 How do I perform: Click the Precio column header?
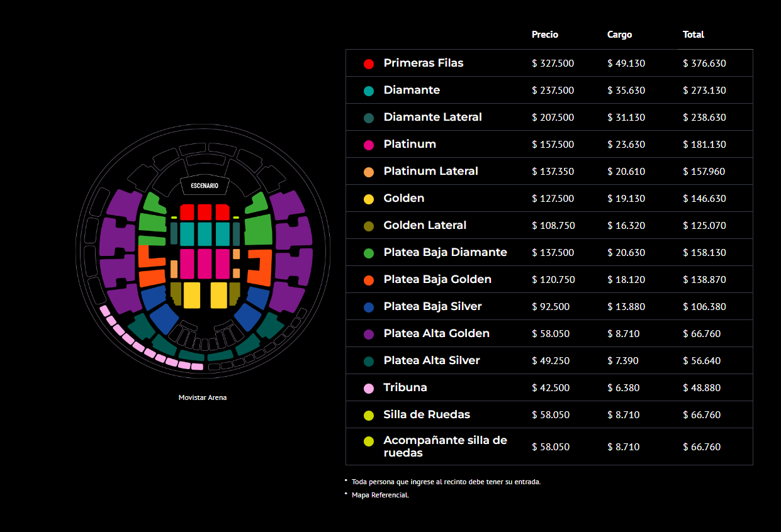[544, 35]
